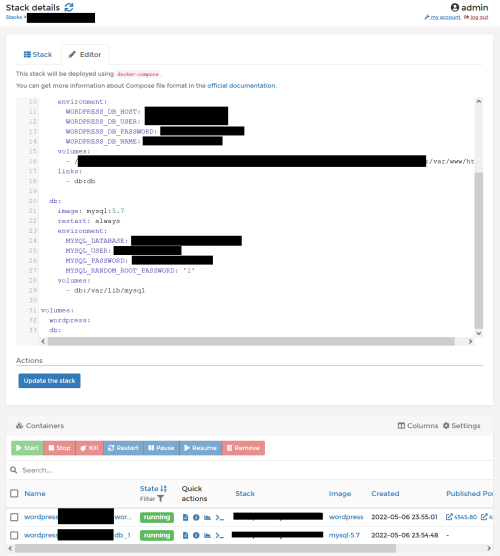Open the official documentation link
The width and height of the screenshot is (500, 556).
(241, 85)
